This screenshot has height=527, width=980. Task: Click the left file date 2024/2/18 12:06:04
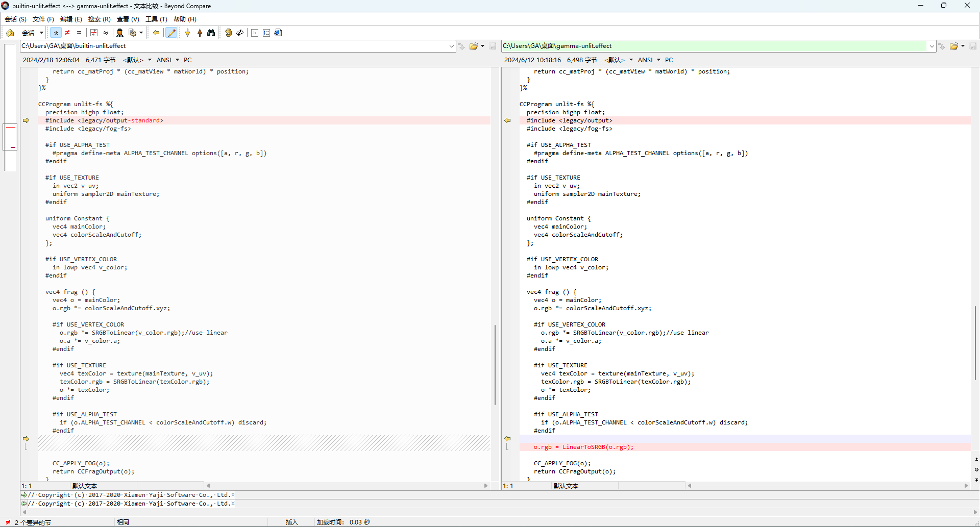[x=51, y=60]
